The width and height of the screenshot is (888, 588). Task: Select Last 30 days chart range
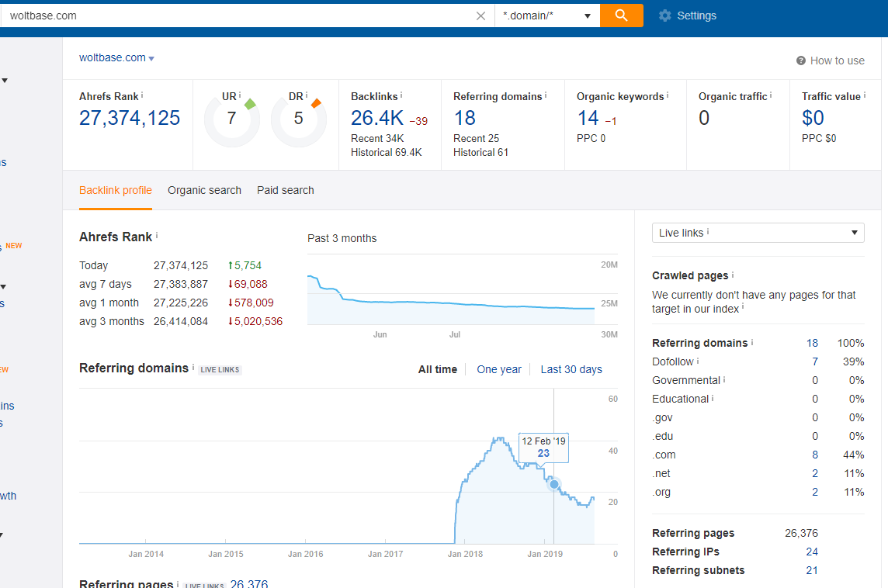coord(571,369)
